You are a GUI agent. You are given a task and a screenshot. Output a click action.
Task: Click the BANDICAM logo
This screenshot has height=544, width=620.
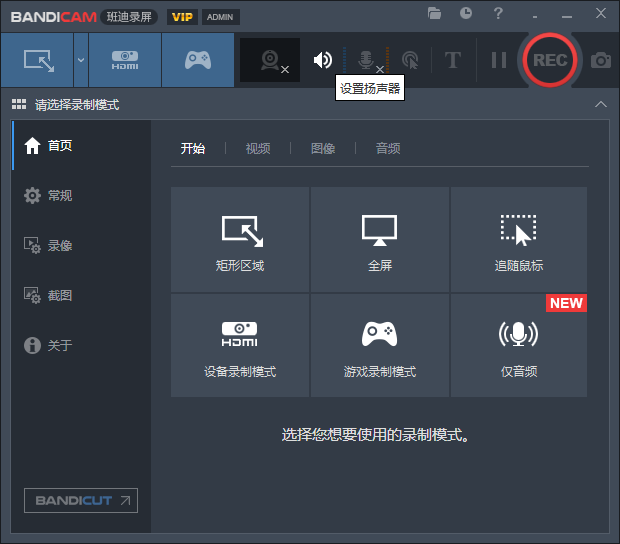(54, 17)
